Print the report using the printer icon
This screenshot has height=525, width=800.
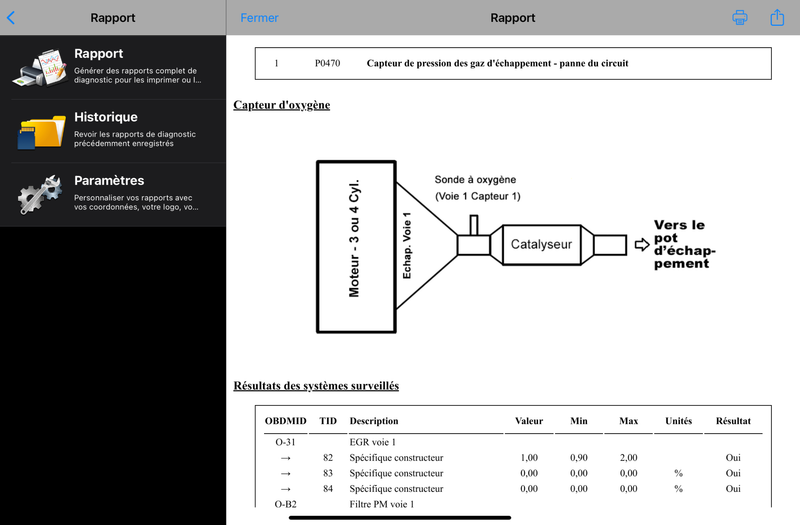[740, 17]
